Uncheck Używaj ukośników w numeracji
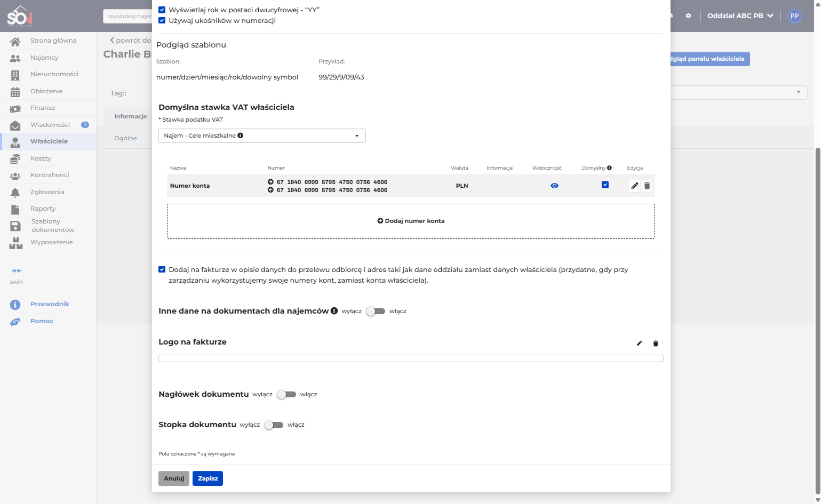Screen dimensions: 822x504 (162, 20)
